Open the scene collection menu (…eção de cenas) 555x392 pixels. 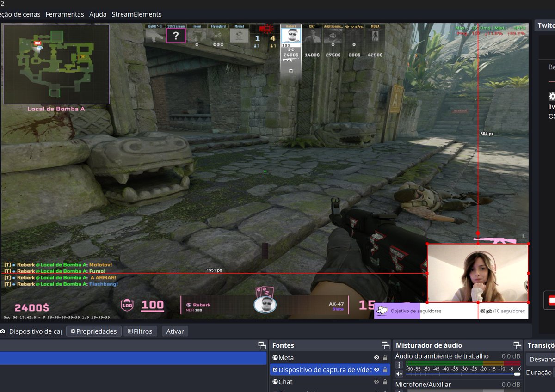click(x=20, y=14)
